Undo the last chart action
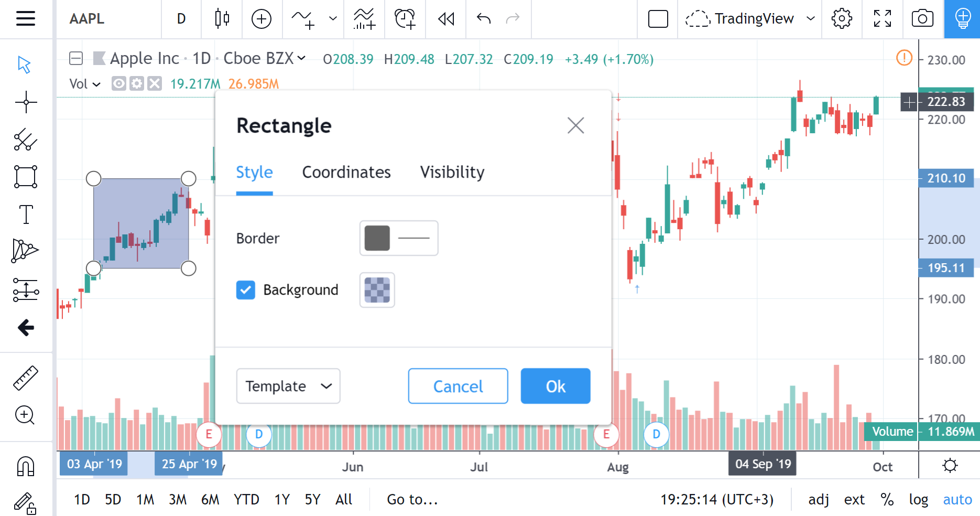 (x=483, y=19)
